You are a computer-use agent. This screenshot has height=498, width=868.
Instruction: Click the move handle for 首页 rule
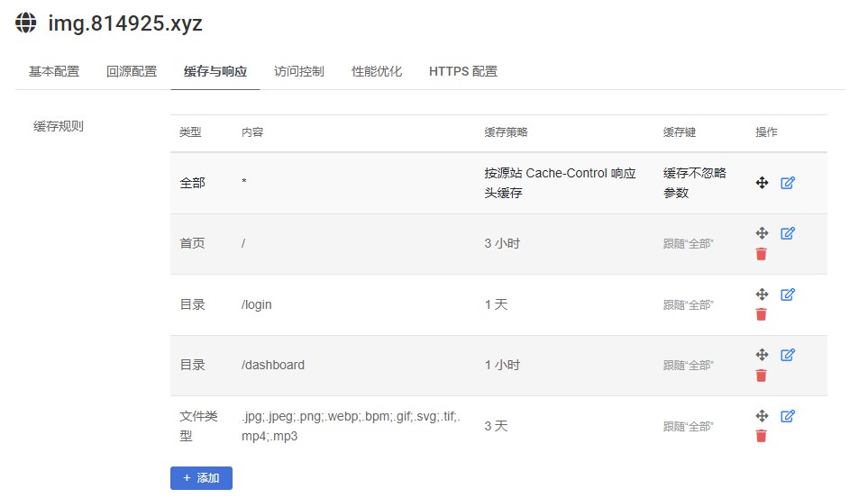[x=762, y=233]
